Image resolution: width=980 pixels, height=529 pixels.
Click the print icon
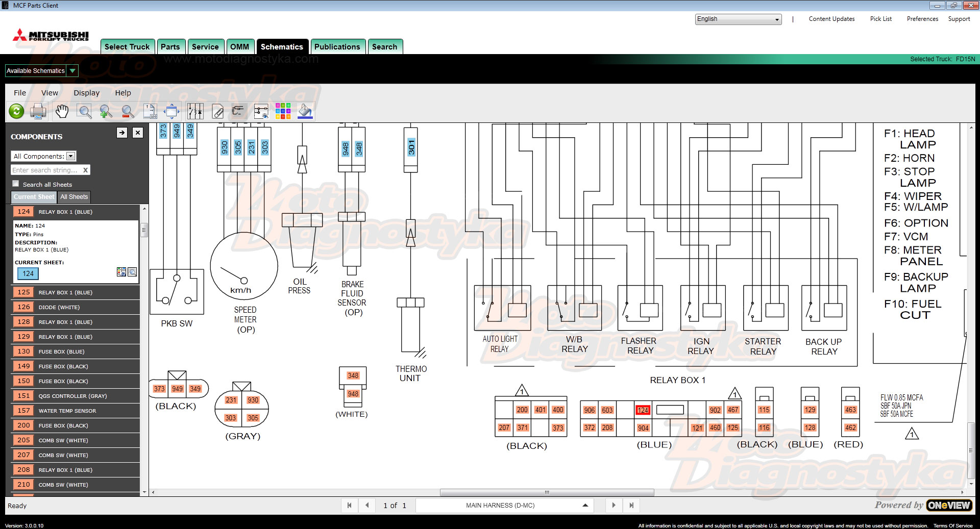pyautogui.click(x=38, y=111)
